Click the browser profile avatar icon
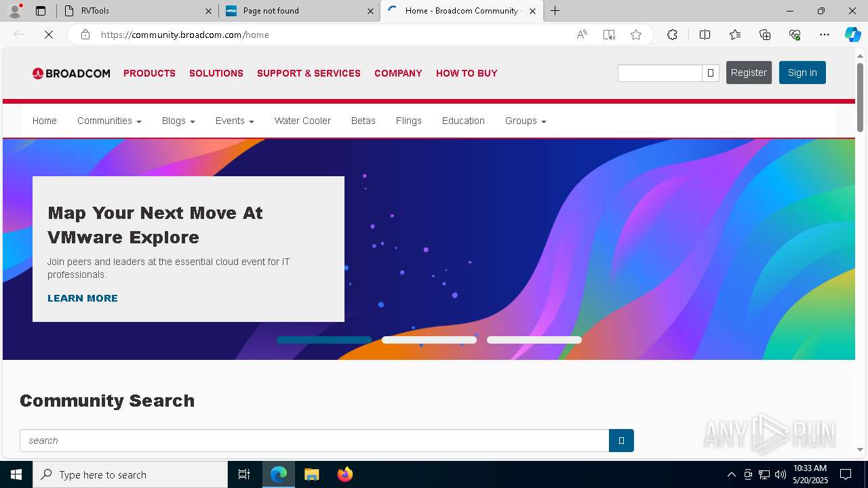The image size is (868, 488). (14, 11)
